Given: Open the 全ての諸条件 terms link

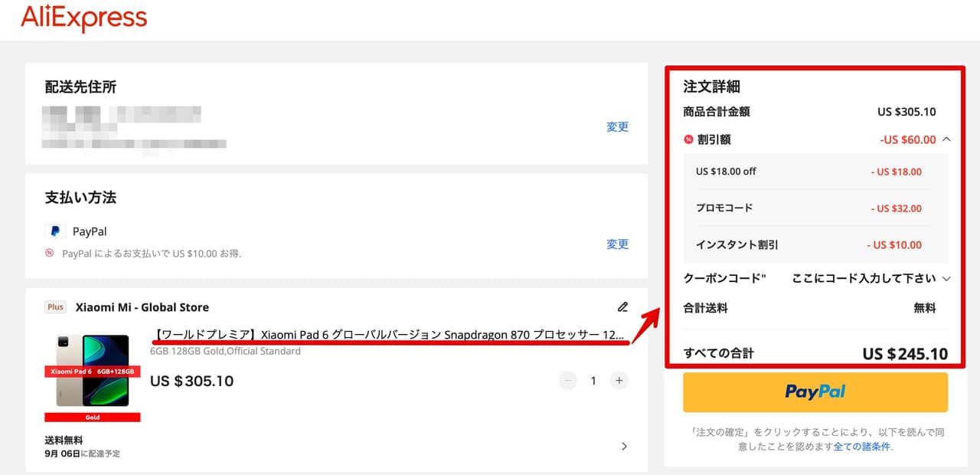Looking at the screenshot, I should coord(861,447).
